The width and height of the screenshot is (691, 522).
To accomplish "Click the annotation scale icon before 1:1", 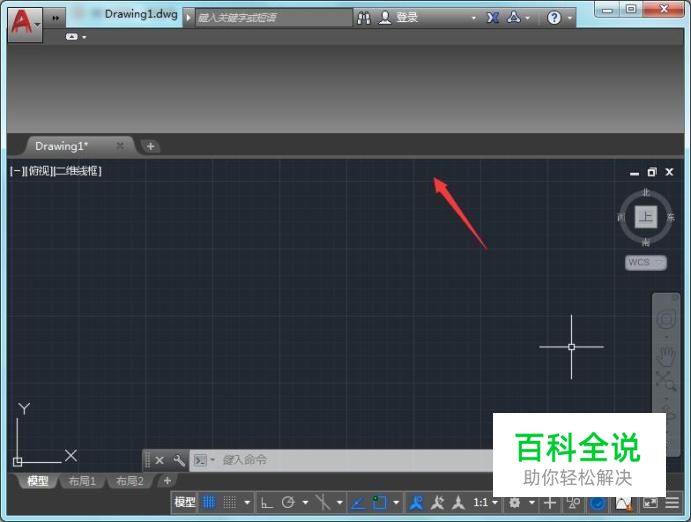I will coord(459,503).
